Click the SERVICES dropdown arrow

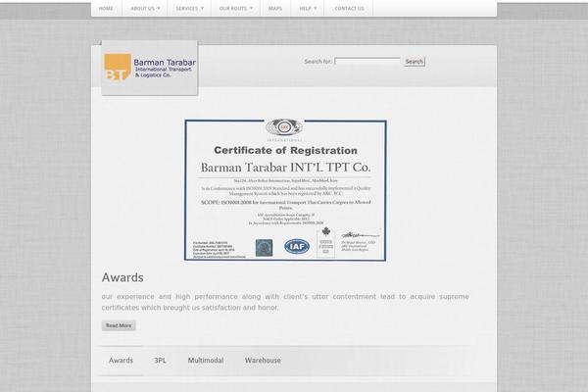[203, 8]
